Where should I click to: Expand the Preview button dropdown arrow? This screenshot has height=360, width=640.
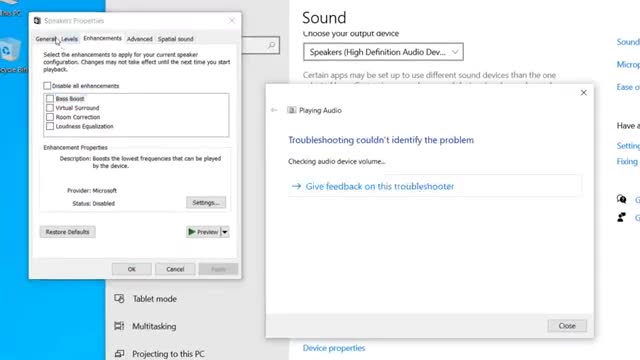click(x=224, y=232)
